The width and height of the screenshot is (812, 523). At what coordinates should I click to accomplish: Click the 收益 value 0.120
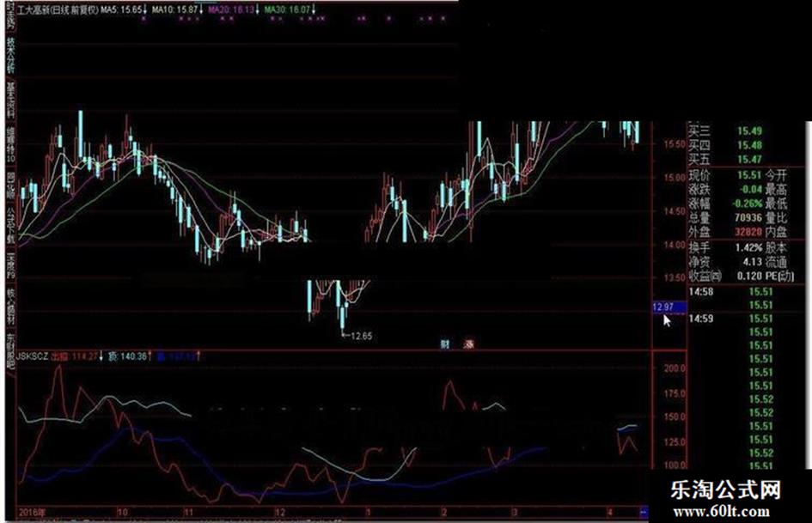[x=749, y=276]
